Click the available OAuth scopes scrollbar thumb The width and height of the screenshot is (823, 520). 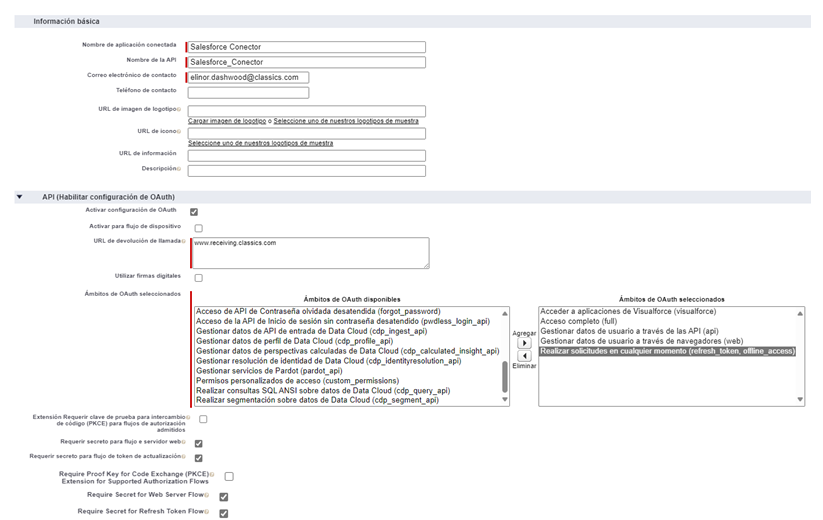tap(504, 377)
